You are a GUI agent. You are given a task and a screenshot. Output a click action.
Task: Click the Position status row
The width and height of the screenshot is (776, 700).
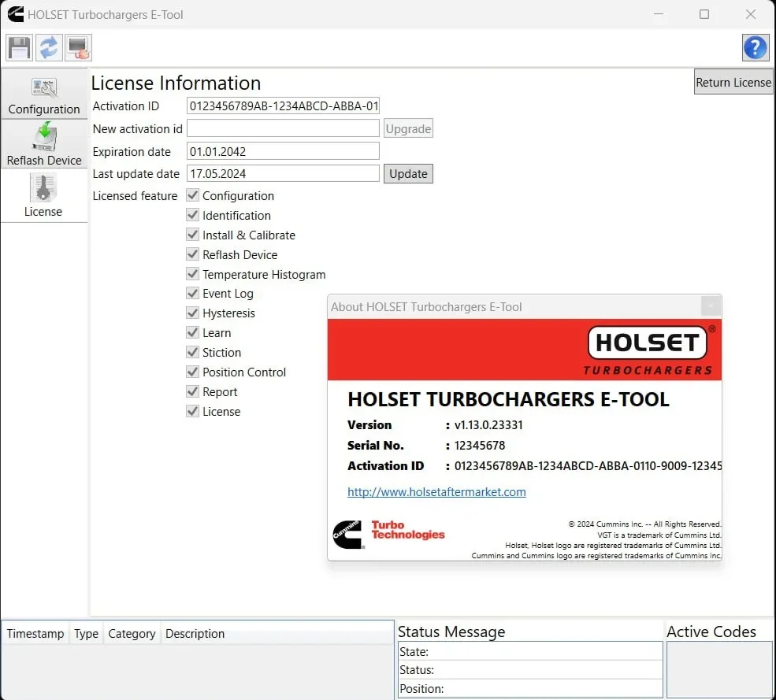[x=530, y=688]
